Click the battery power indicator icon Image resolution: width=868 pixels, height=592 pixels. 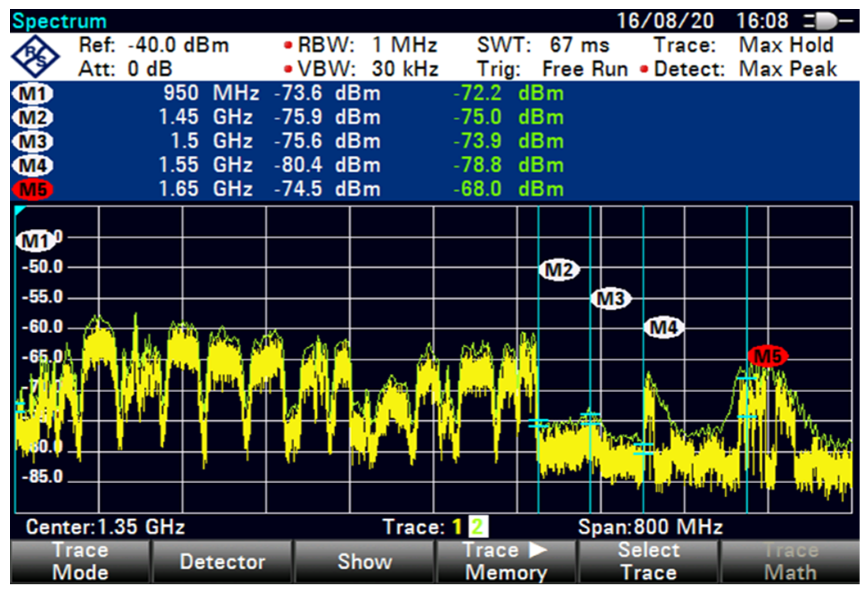pos(828,21)
